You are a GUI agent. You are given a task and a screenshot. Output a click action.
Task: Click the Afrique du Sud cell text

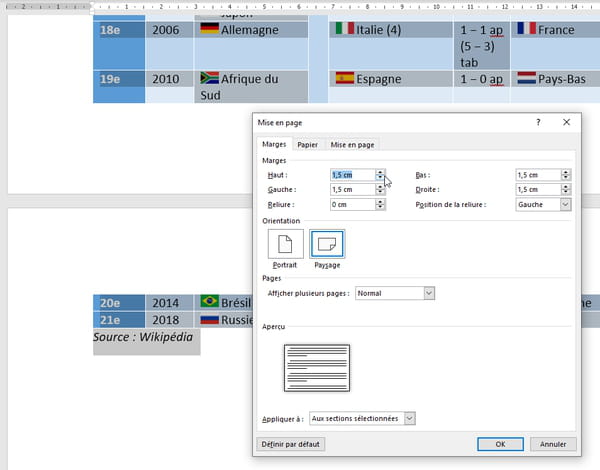[x=239, y=87]
